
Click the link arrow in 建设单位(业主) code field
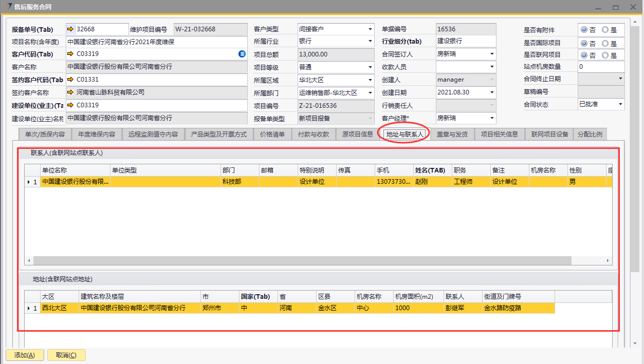point(71,105)
